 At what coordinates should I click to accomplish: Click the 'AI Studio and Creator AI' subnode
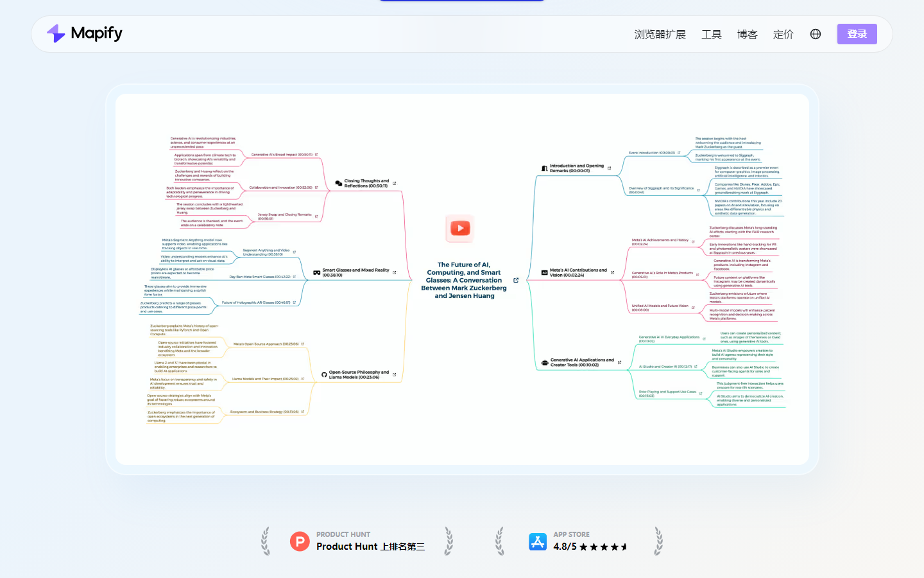click(x=665, y=367)
